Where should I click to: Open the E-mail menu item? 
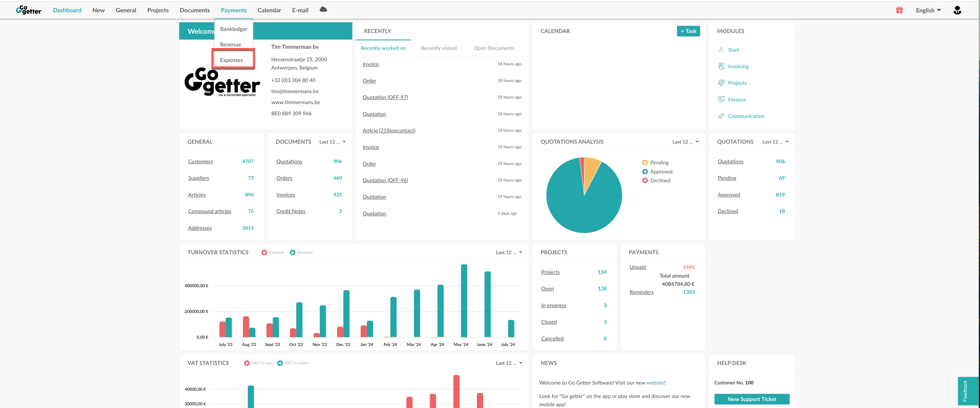tap(300, 10)
